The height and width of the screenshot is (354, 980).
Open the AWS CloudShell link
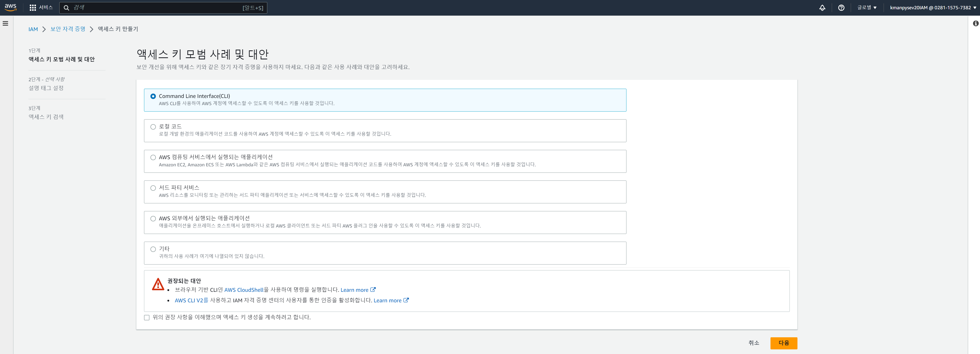244,290
